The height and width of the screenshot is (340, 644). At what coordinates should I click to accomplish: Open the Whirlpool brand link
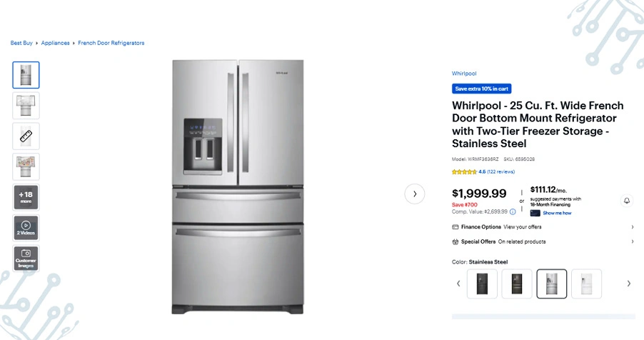click(464, 74)
